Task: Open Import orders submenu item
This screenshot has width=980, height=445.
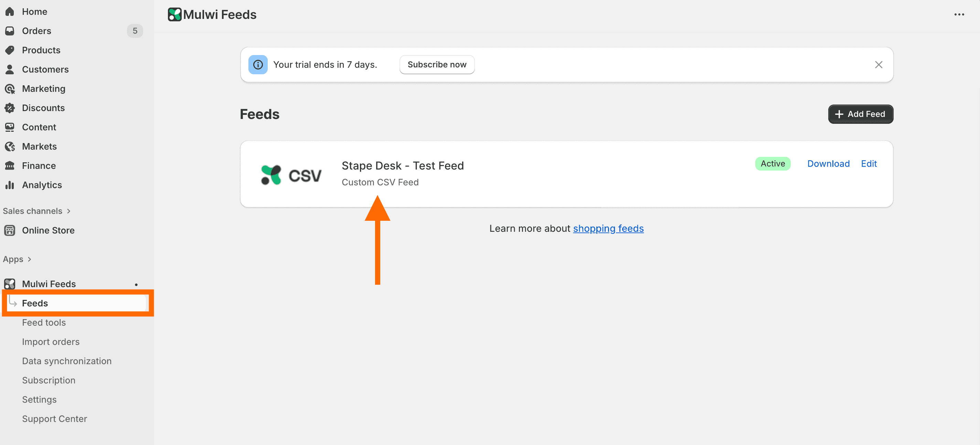Action: click(51, 342)
